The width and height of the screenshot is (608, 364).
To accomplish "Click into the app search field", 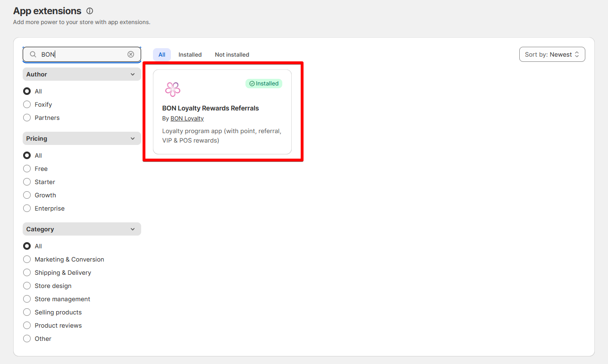I will click(x=82, y=54).
